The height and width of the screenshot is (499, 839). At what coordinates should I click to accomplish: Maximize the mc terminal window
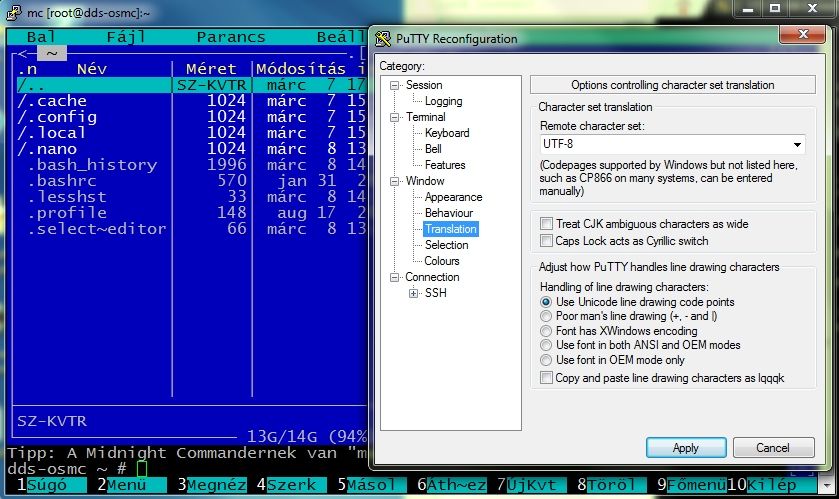tap(774, 8)
